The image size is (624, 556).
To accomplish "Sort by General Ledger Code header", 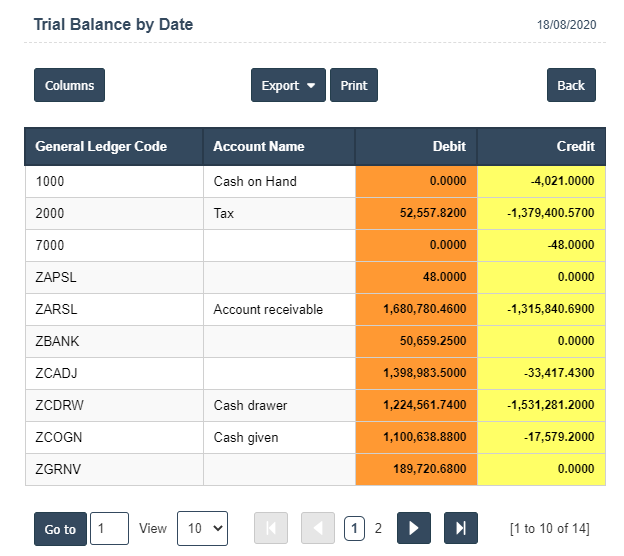I will (x=101, y=146).
